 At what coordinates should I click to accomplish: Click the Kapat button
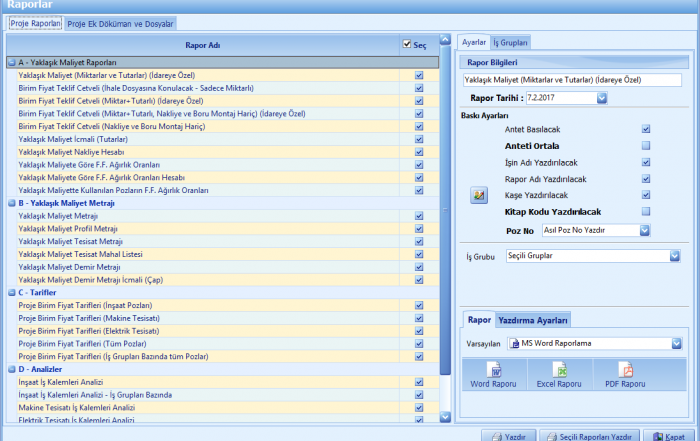pyautogui.click(x=669, y=436)
